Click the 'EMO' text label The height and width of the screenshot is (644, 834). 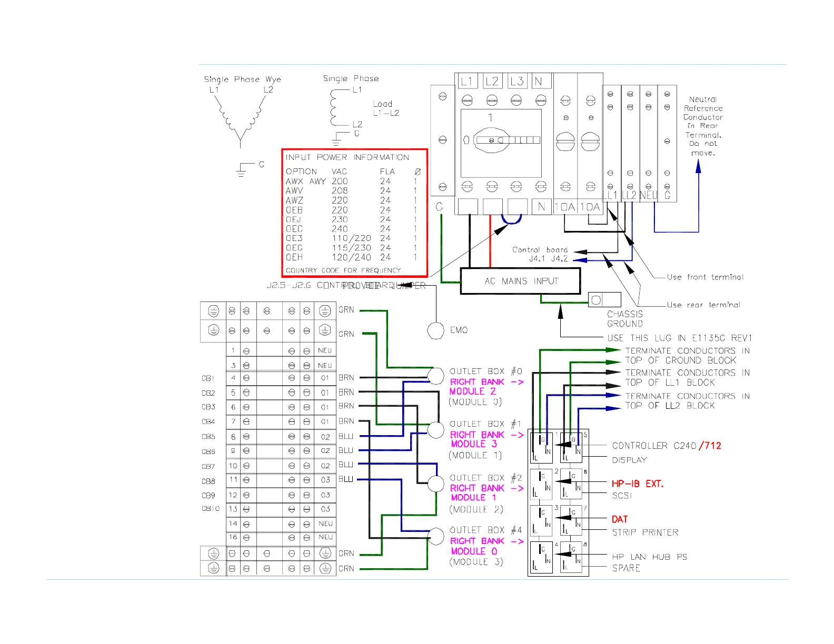pos(459,330)
